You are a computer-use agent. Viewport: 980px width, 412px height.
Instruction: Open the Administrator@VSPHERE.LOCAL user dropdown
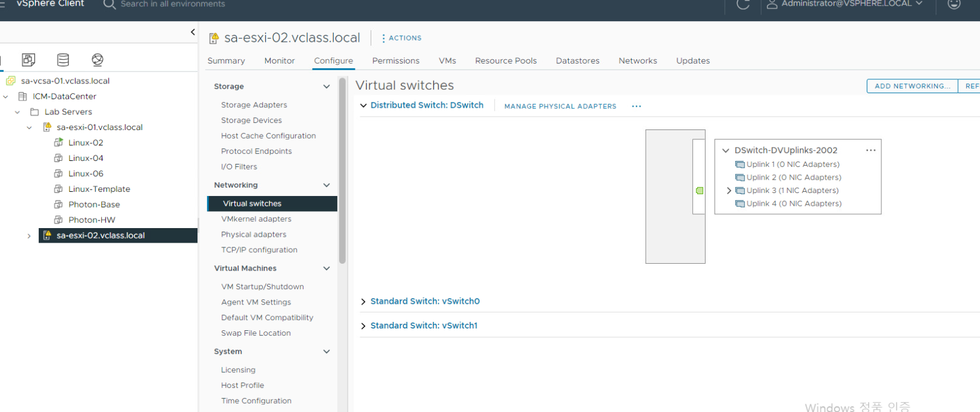844,4
